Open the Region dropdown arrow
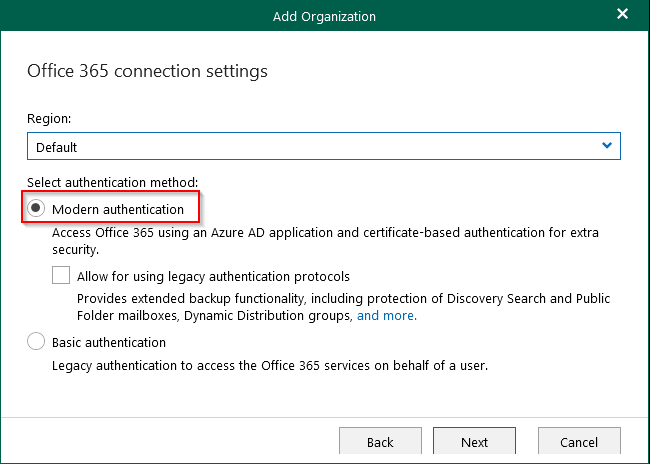 (607, 146)
